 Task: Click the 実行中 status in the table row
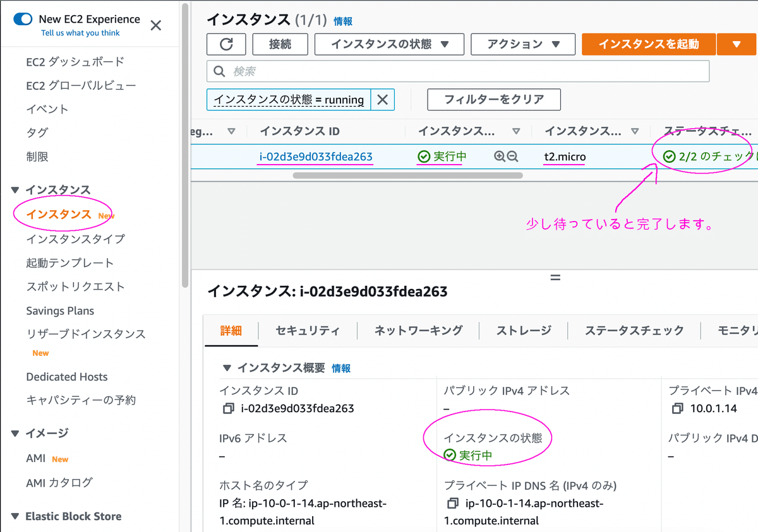[442, 157]
